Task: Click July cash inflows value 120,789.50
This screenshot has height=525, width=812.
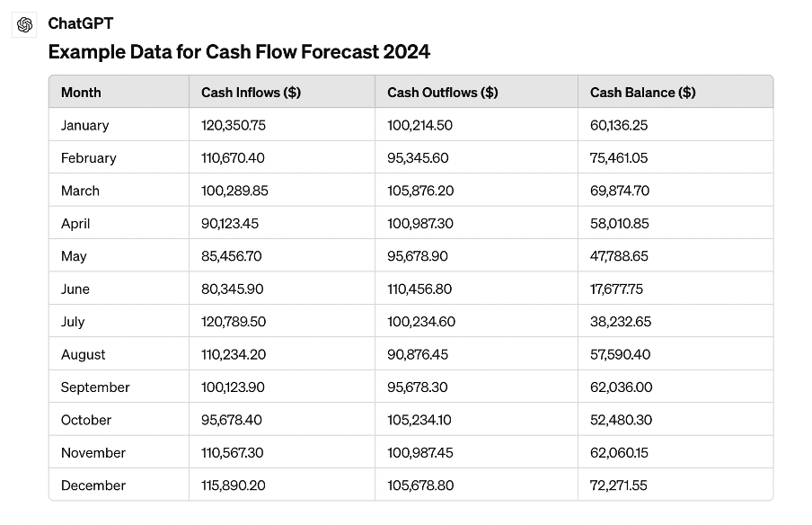Action: [x=234, y=322]
